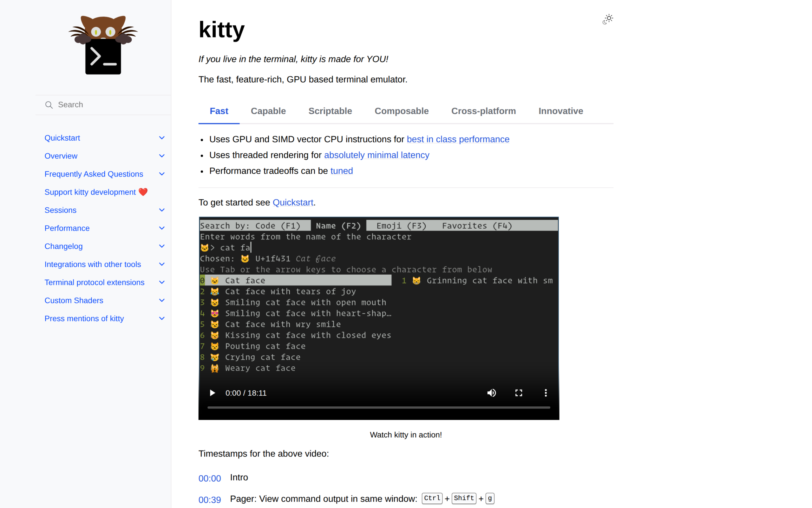Toggle light/dark theme sun icon
This screenshot has width=812, height=508.
(x=608, y=19)
